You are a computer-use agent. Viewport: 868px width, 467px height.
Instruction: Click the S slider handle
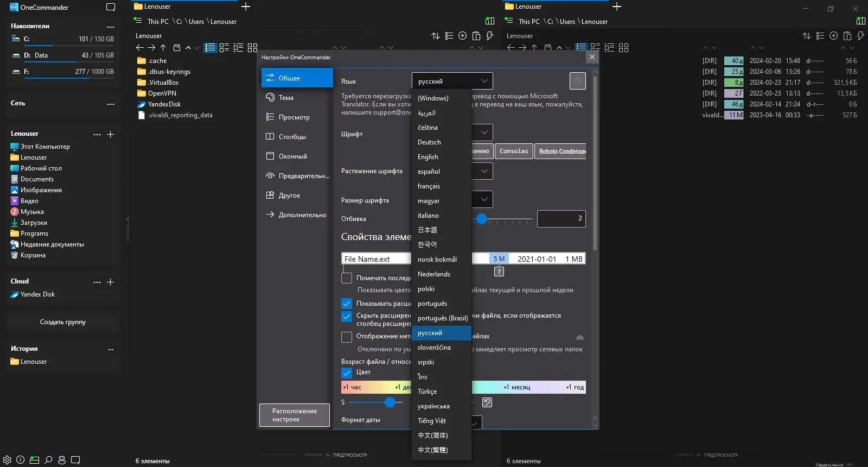[390, 402]
